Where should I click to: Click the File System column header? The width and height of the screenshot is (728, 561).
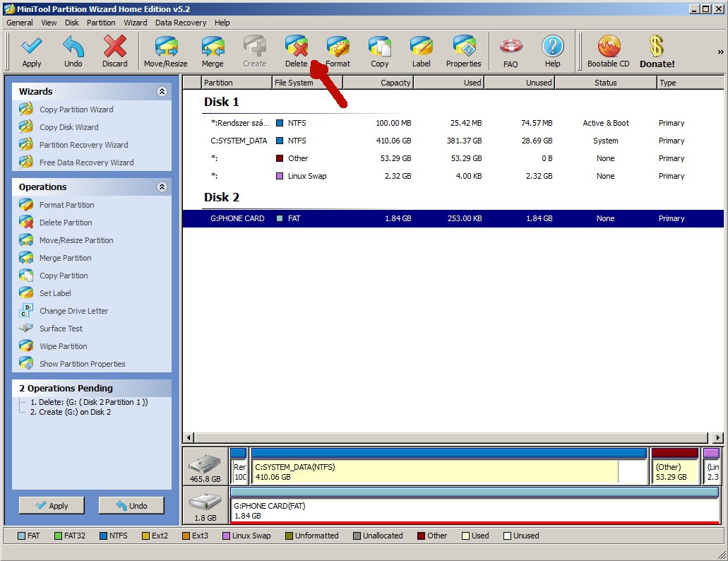pyautogui.click(x=307, y=83)
